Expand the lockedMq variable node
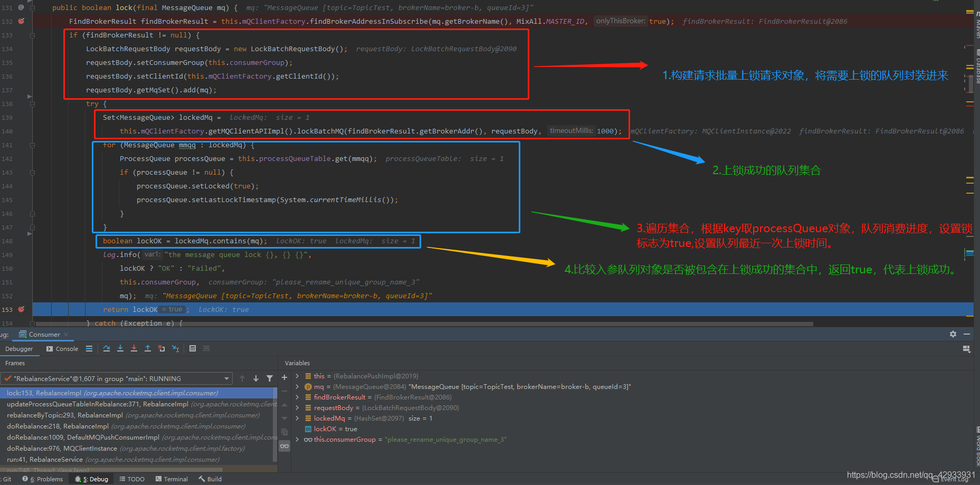The image size is (980, 485). pos(297,419)
